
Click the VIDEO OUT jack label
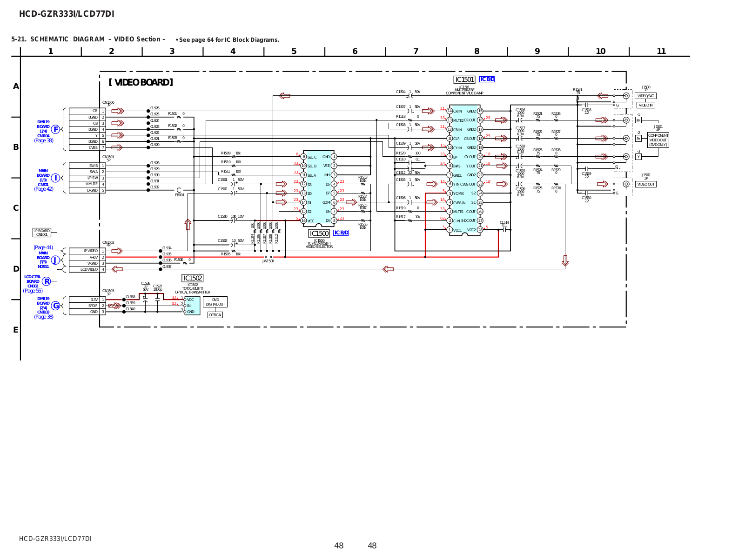point(645,184)
